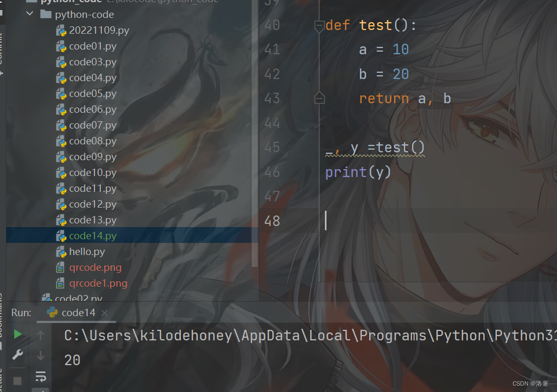Screen dimensions: 557x392
Task: Rerun code14 with green play button
Action: [18, 334]
